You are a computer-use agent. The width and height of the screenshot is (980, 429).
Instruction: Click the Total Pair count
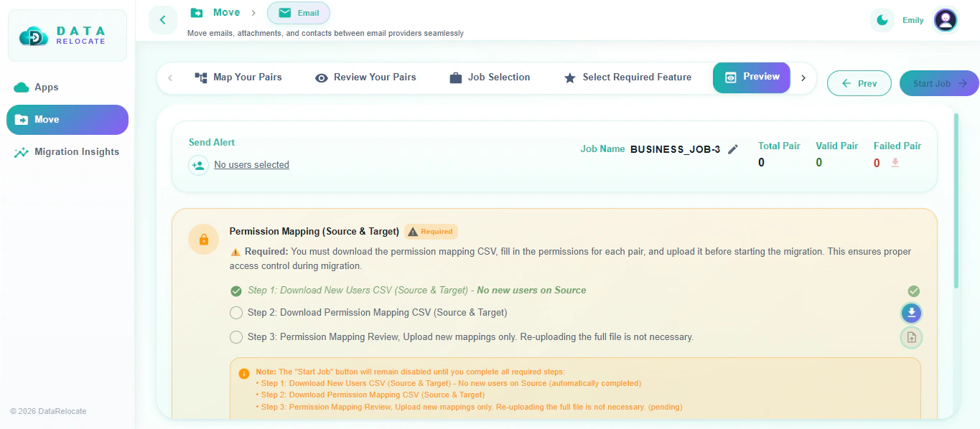(761, 163)
